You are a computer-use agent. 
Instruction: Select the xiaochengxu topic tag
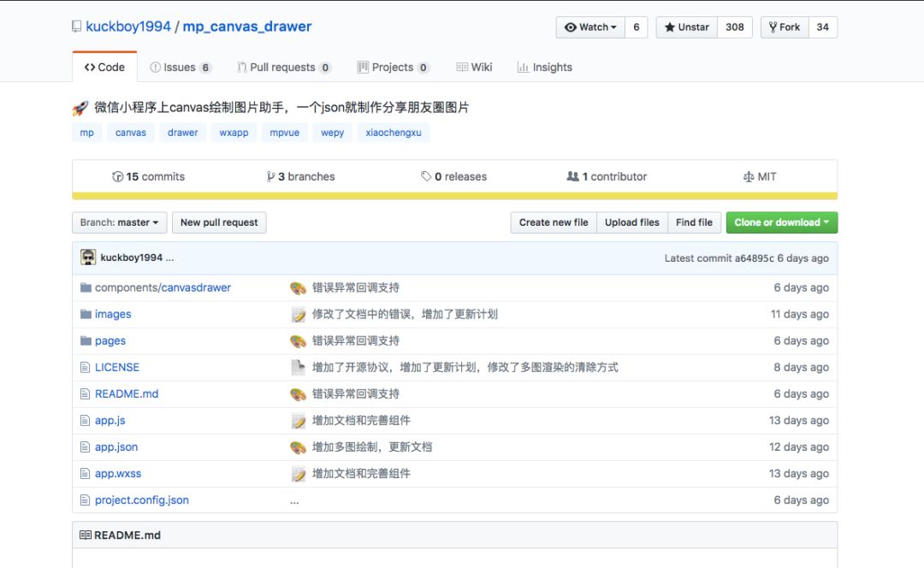(x=394, y=133)
